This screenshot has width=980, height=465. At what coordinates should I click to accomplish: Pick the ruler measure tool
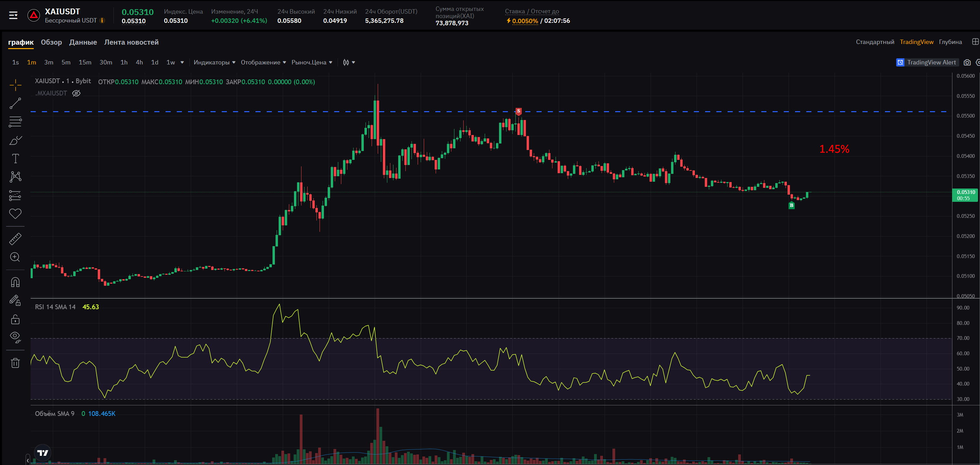15,239
